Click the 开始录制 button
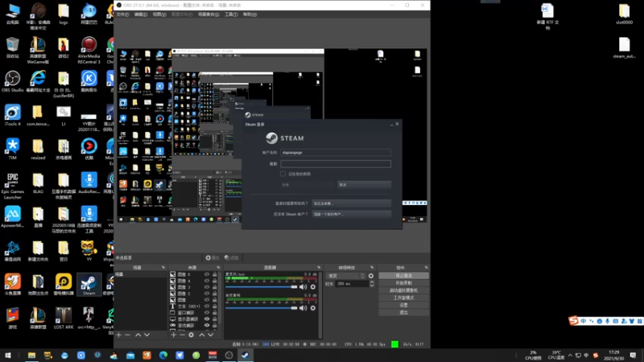Viewport: 644px width, 362px height. (404, 283)
